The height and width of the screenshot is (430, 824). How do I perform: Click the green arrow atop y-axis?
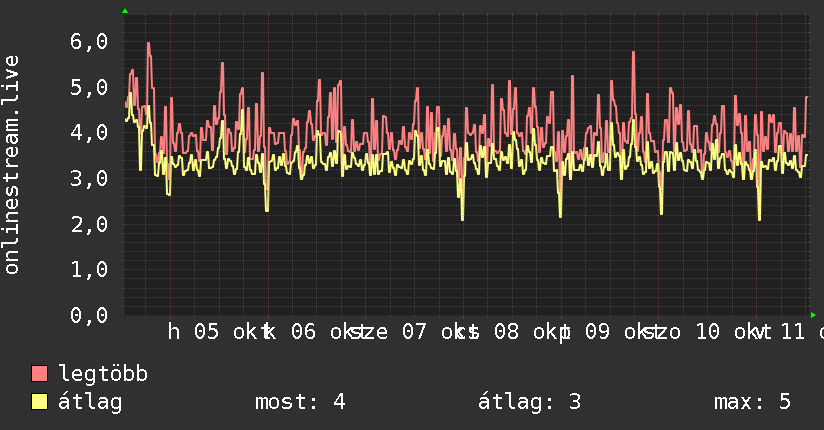point(125,11)
